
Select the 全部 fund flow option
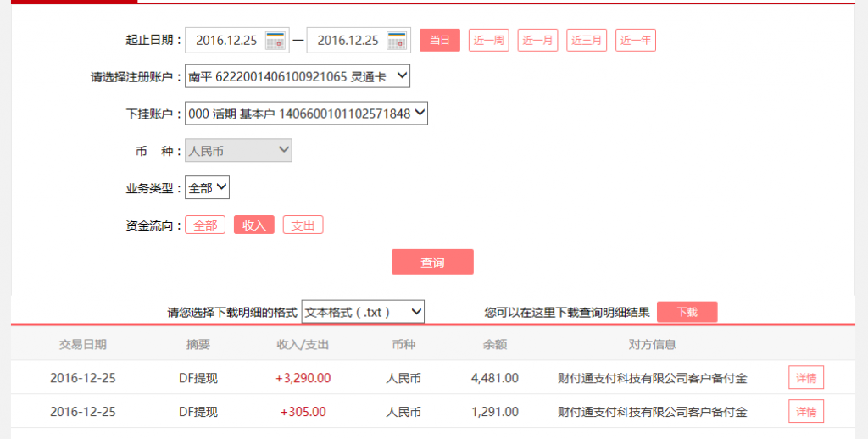[205, 225]
